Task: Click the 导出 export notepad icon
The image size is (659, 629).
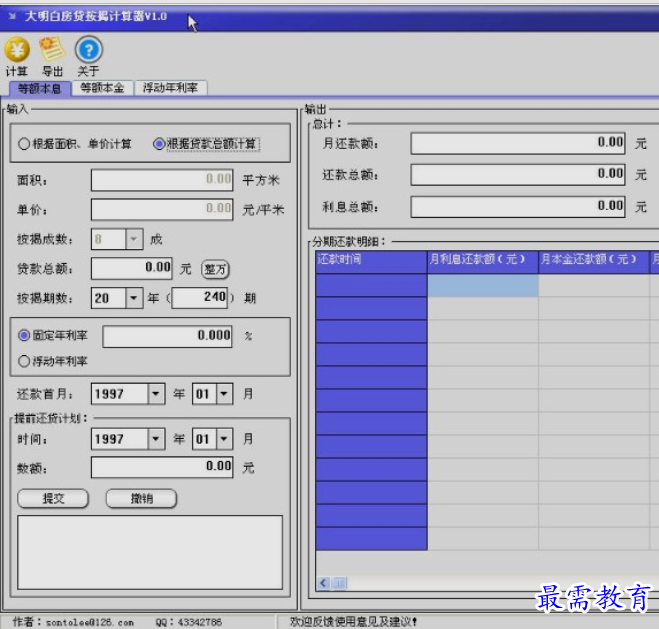Action: [x=52, y=49]
